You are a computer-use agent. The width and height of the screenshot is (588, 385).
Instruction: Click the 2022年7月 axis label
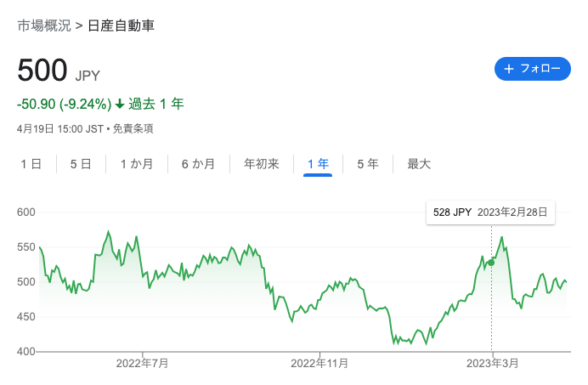pos(142,363)
